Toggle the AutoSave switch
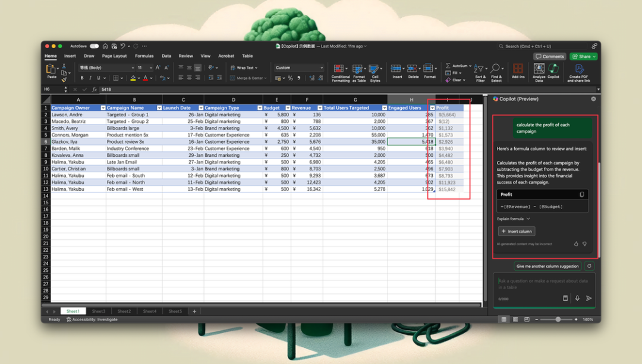642x364 pixels. pos(94,46)
